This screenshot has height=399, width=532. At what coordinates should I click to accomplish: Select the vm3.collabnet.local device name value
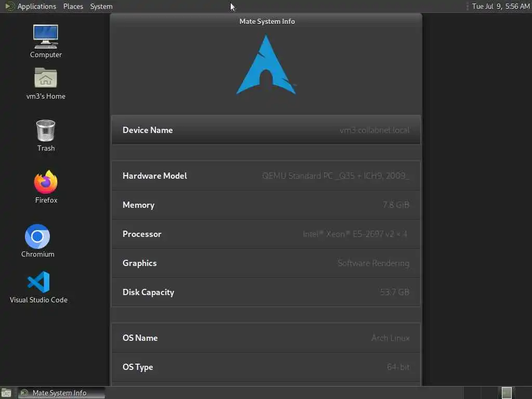tap(374, 130)
